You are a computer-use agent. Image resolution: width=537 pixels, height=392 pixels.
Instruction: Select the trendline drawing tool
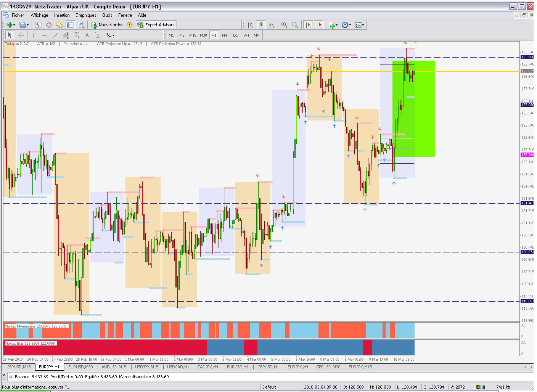click(x=55, y=35)
